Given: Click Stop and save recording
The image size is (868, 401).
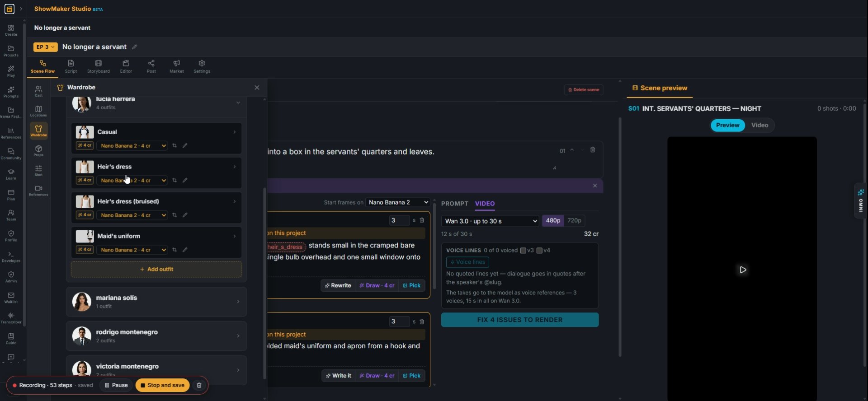Looking at the screenshot, I should pos(162,385).
